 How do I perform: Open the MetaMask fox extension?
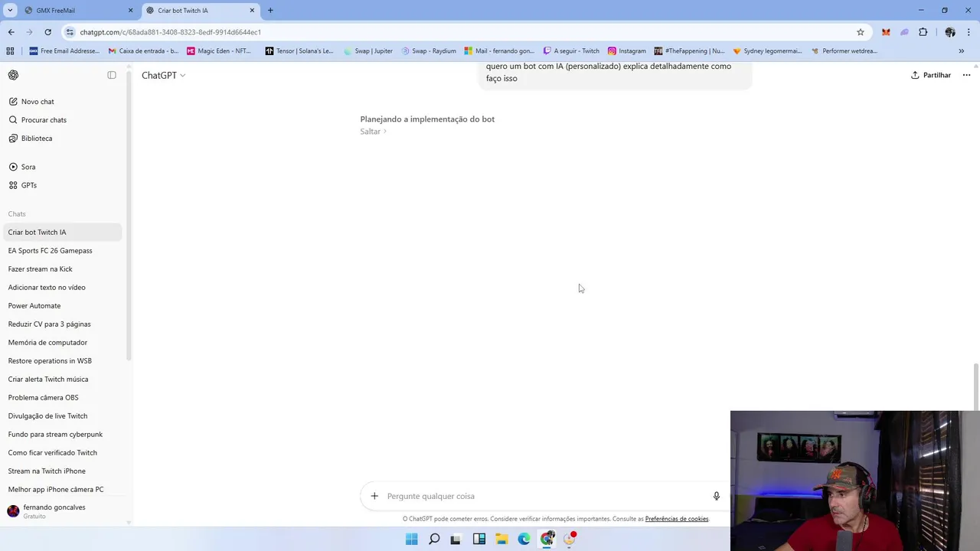pos(886,32)
